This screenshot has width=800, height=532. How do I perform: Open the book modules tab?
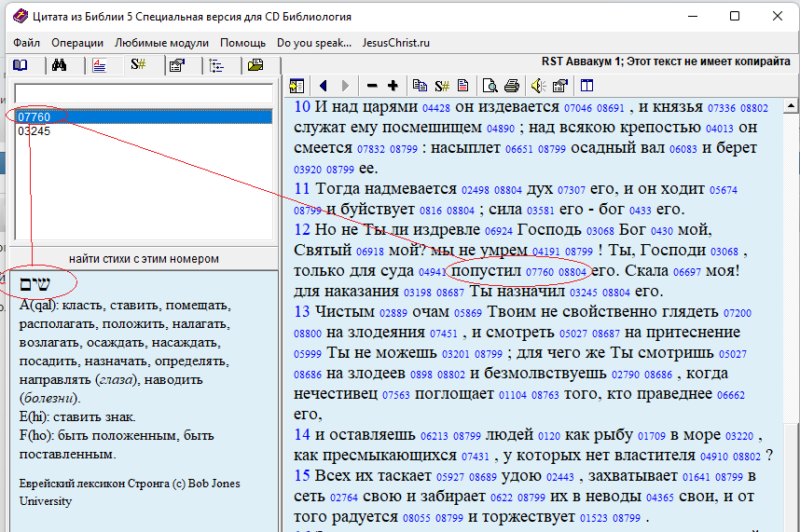point(20,65)
